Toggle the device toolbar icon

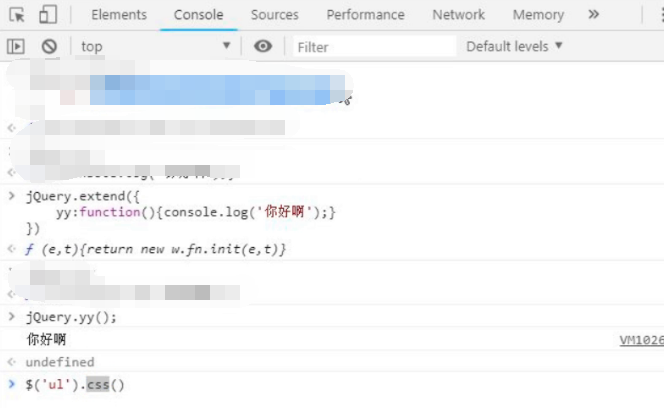tap(48, 14)
